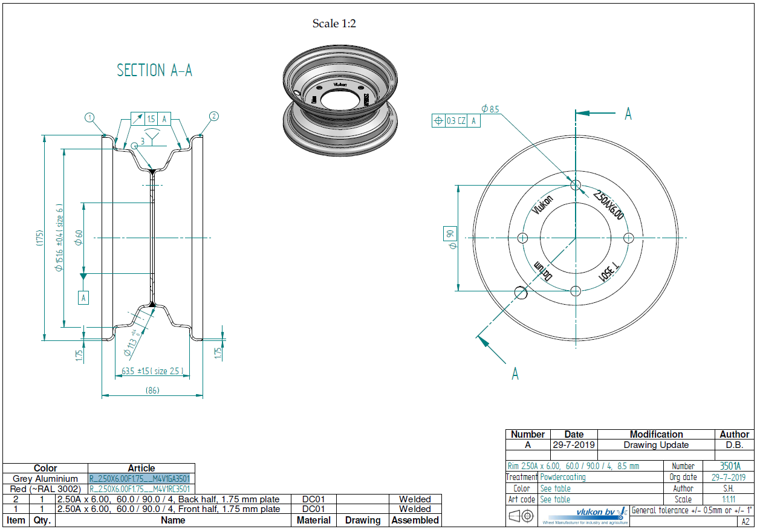Select the datum A box in section view
The image size is (760, 532).
pyautogui.click(x=83, y=297)
